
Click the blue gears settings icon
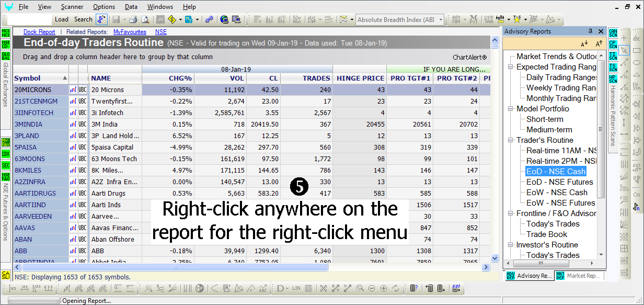(x=209, y=19)
